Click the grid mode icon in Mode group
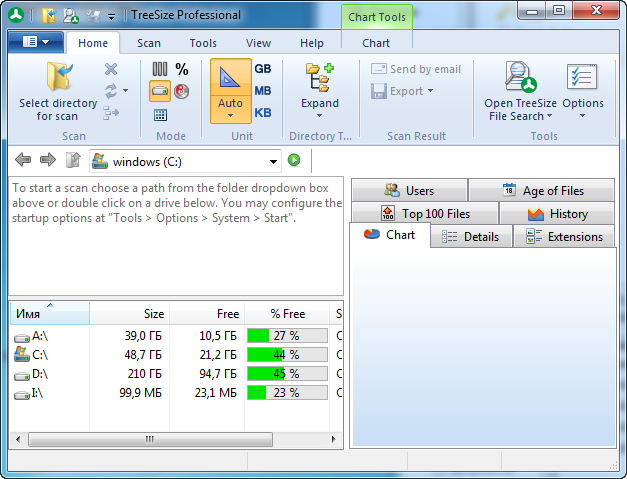Screen dimensions: 627x479 160,115
